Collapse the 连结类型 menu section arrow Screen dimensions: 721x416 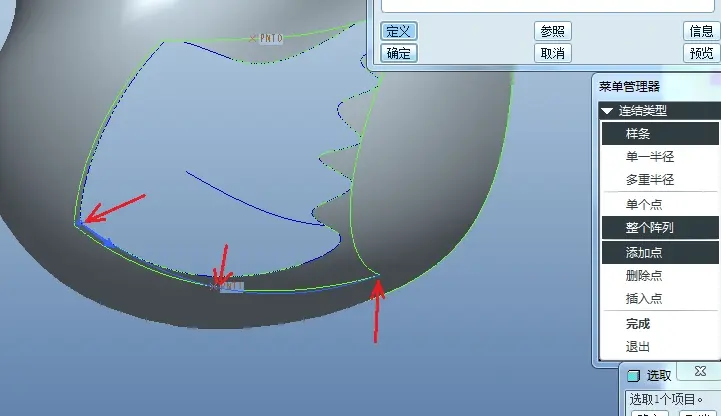(x=607, y=111)
